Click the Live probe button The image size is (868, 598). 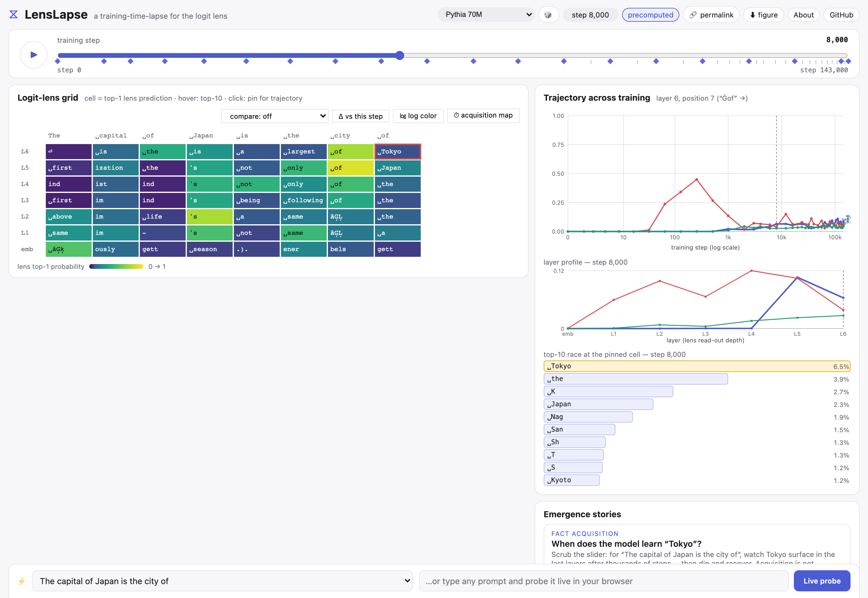coord(822,581)
